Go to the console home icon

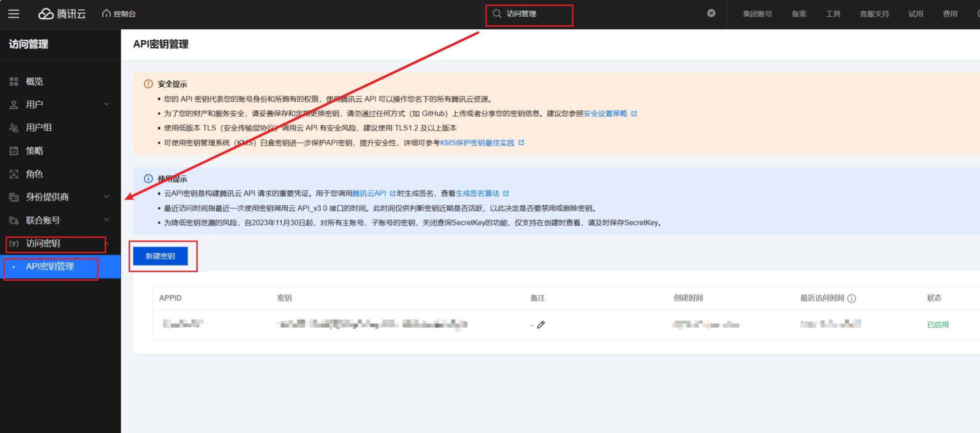point(106,14)
